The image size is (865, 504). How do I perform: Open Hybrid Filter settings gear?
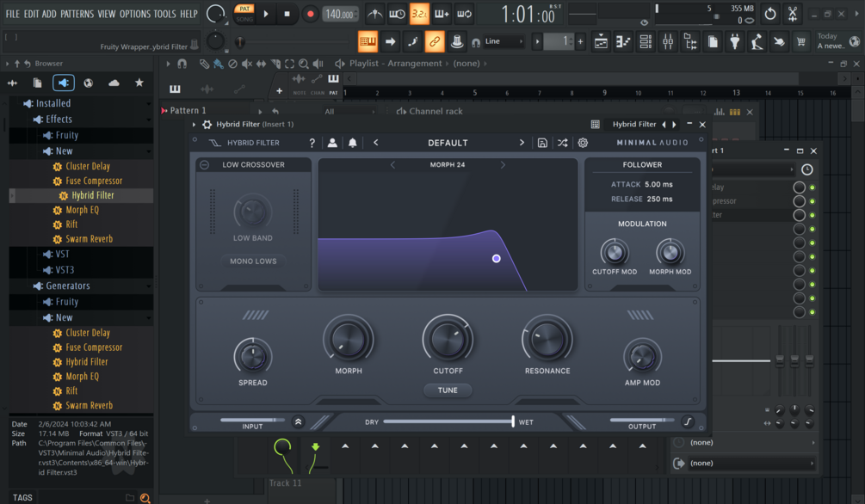coord(583,143)
